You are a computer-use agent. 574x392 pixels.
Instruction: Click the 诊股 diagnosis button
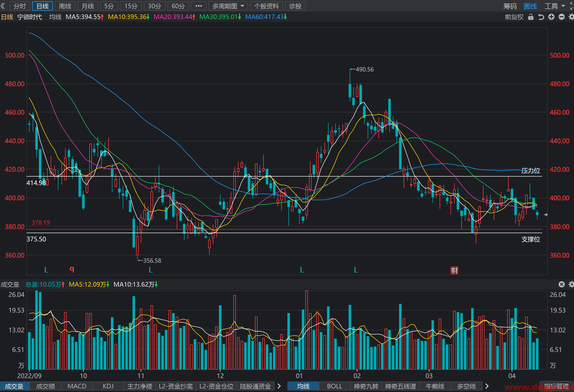coord(295,6)
